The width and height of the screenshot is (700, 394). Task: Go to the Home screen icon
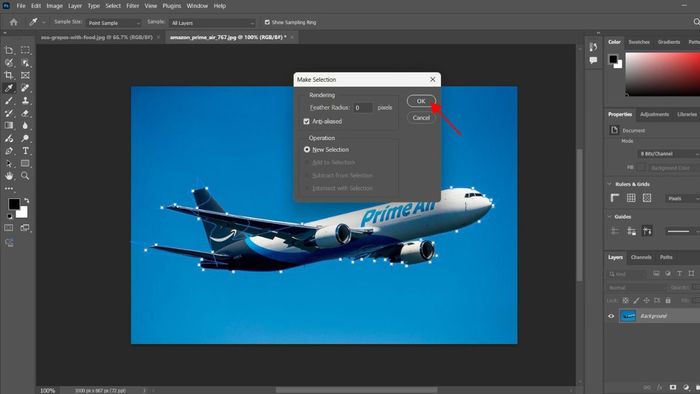click(x=14, y=22)
